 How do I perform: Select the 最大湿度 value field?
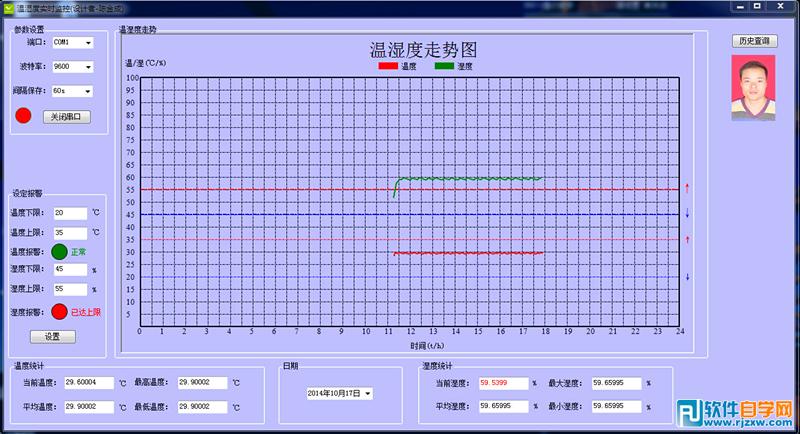point(616,383)
